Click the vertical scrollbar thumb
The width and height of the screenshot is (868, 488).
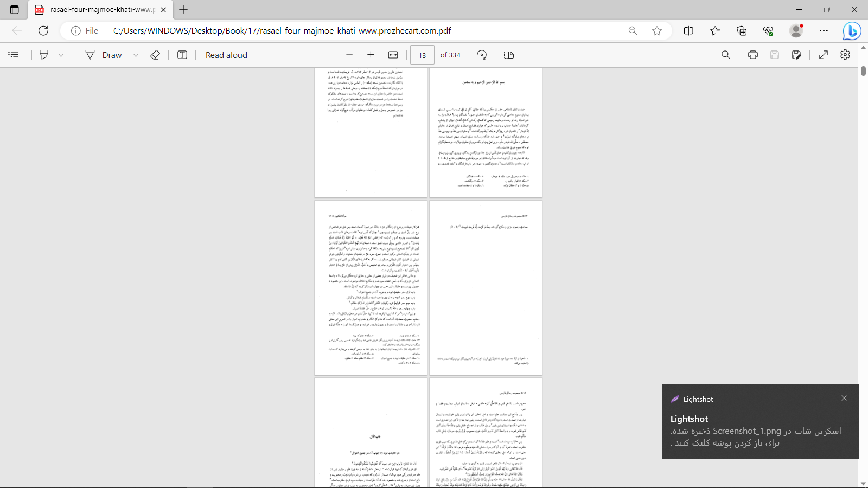(863, 71)
